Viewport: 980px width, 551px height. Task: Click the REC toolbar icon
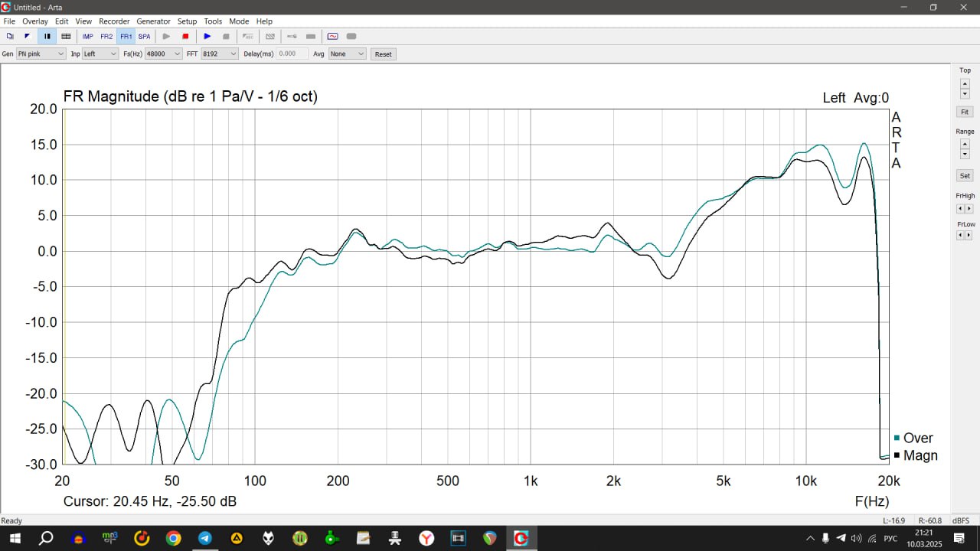click(248, 36)
